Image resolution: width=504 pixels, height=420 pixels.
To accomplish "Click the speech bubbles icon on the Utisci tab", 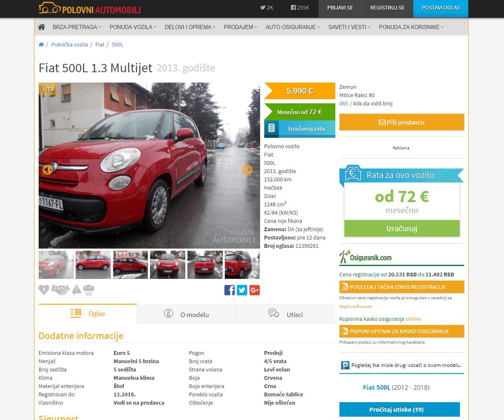I will pyautogui.click(x=273, y=313).
